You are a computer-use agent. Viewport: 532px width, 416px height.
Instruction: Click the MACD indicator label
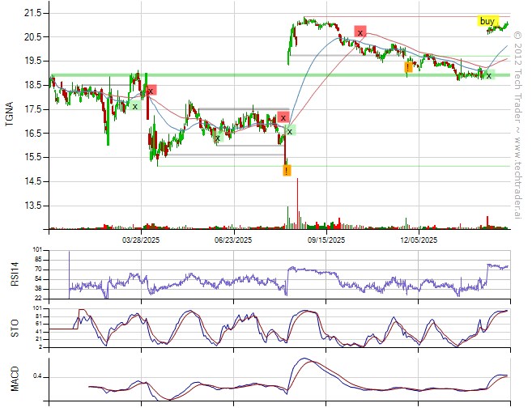point(15,379)
